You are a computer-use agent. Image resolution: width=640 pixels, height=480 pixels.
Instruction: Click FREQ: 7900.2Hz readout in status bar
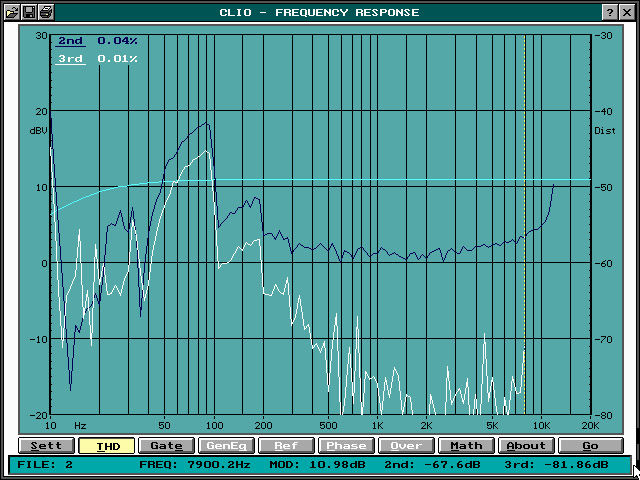click(195, 465)
